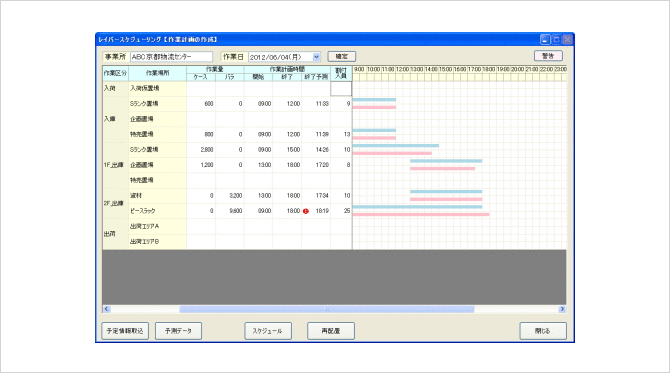Viewport: 670px width, 373px height.
Task: Select the empty 割付人員 cell in 入荷仮置場 row
Action: pyautogui.click(x=341, y=88)
